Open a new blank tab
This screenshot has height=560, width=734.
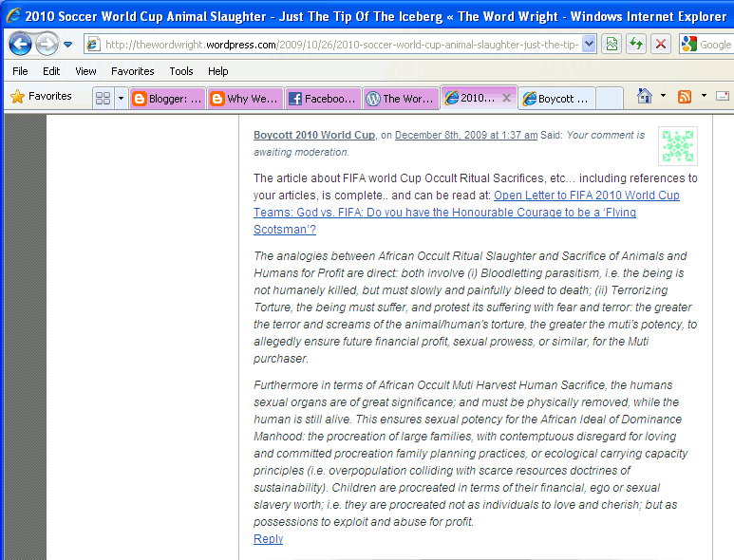pyautogui.click(x=610, y=99)
